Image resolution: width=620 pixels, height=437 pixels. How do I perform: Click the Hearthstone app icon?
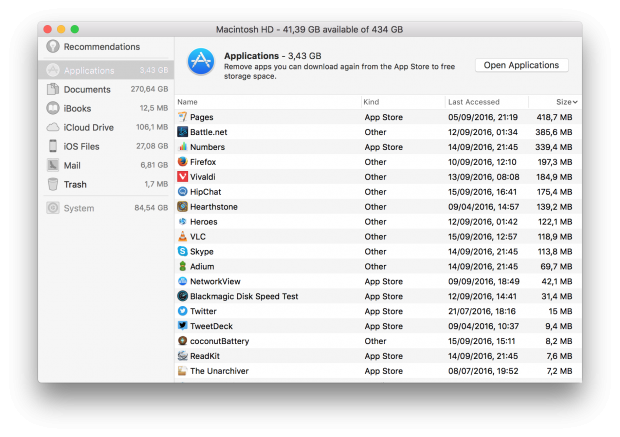tap(182, 206)
